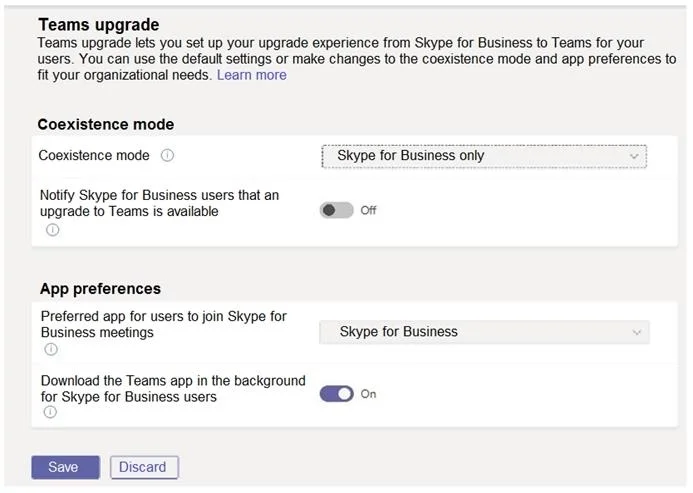The height and width of the screenshot is (493, 693).
Task: Disable Download Teams app in background toggle
Action: point(336,394)
